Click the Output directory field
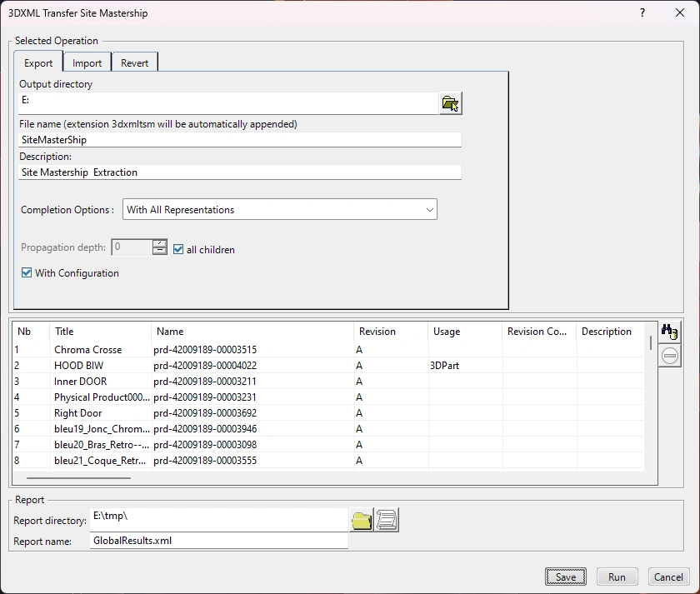This screenshot has height=594, width=700. tap(228, 103)
